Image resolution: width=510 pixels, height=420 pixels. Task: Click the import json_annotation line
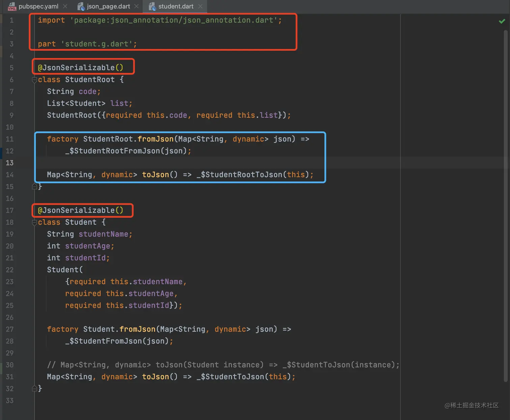click(160, 20)
